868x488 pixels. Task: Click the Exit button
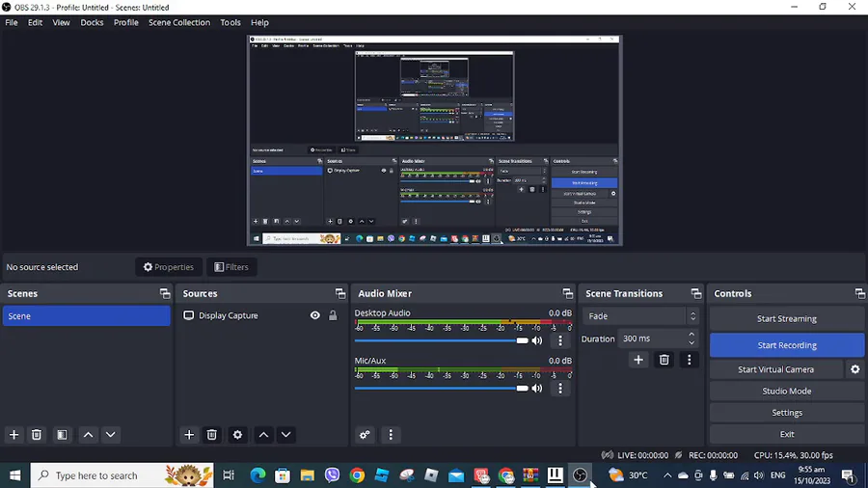click(787, 434)
